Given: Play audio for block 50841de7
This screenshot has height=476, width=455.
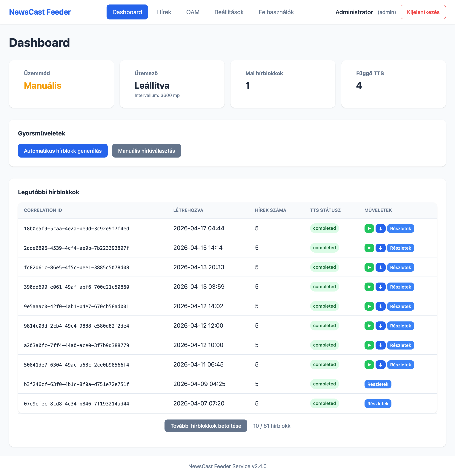Looking at the screenshot, I should (x=369, y=364).
